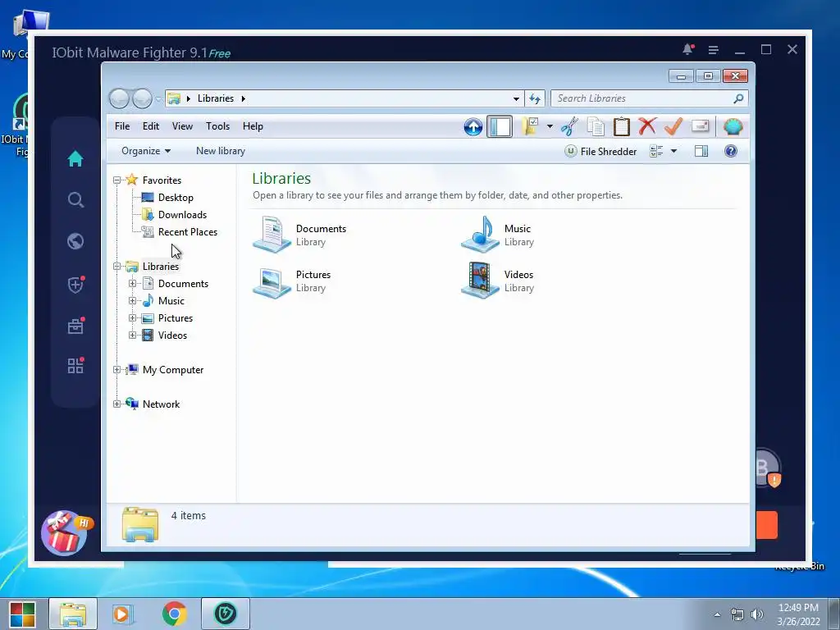Click IObit action center grid icon
Image resolution: width=840 pixels, height=630 pixels.
(75, 365)
